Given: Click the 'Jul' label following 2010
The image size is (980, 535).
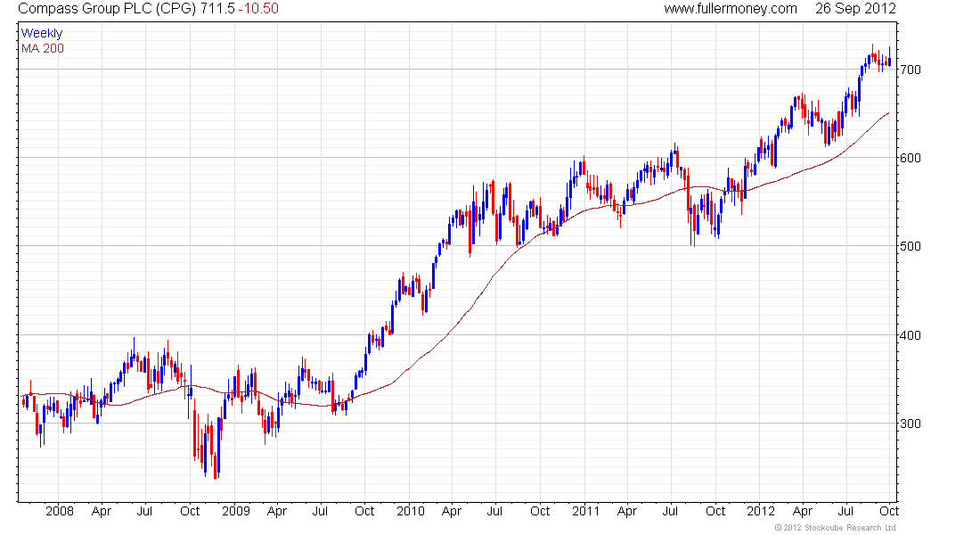Looking at the screenshot, I should click(494, 511).
